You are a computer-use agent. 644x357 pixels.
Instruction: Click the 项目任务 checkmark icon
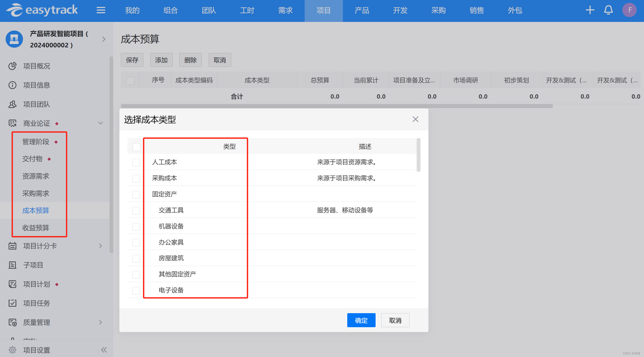coord(12,303)
